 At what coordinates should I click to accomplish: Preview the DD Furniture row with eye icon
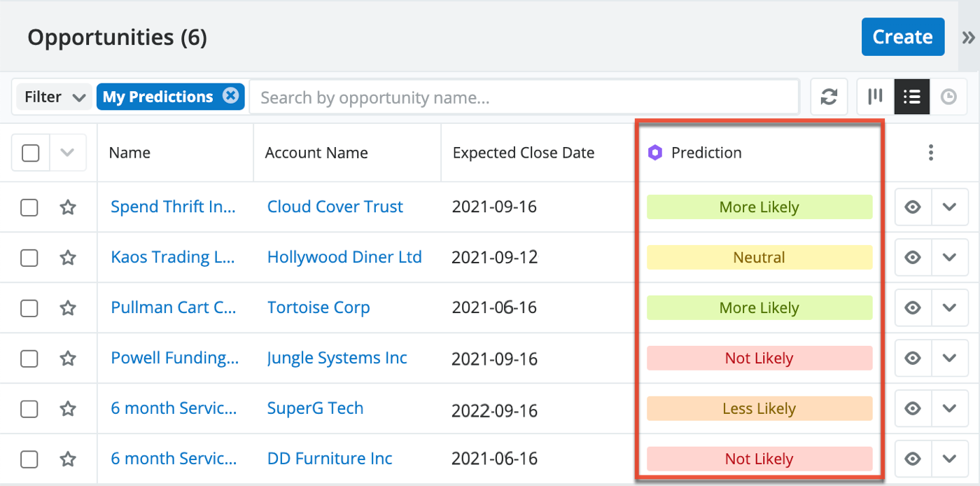pyautogui.click(x=913, y=459)
